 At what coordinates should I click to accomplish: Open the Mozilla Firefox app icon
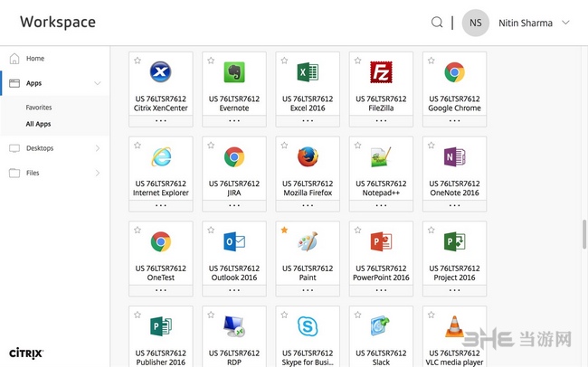(x=308, y=156)
